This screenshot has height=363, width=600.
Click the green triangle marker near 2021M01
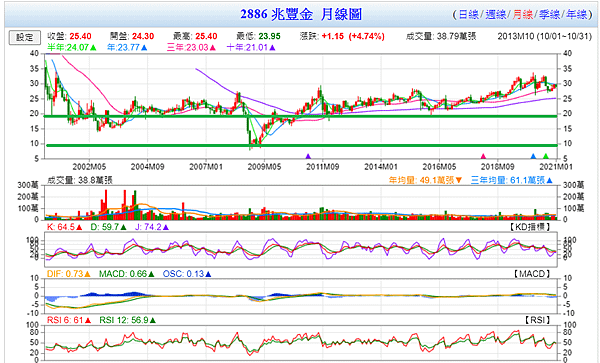(x=546, y=156)
